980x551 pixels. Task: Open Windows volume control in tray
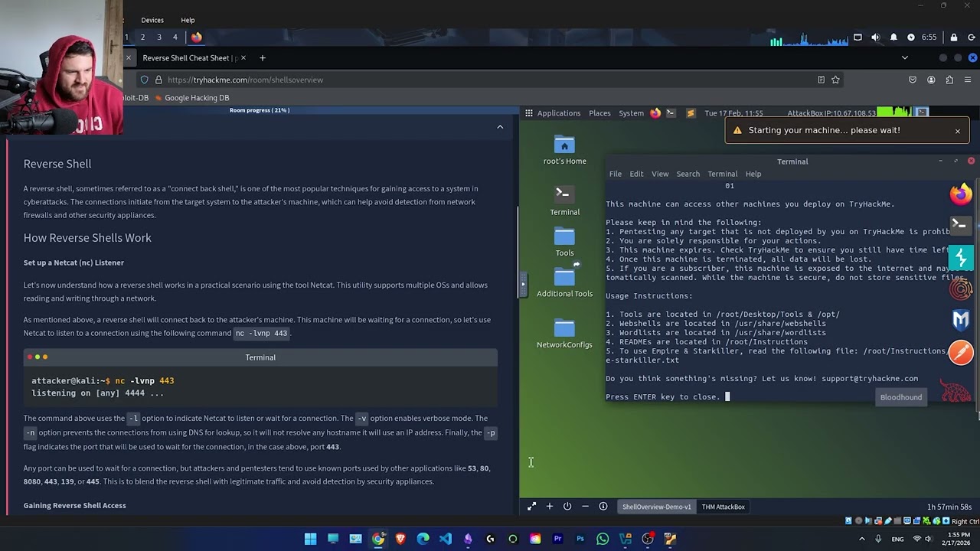928,539
